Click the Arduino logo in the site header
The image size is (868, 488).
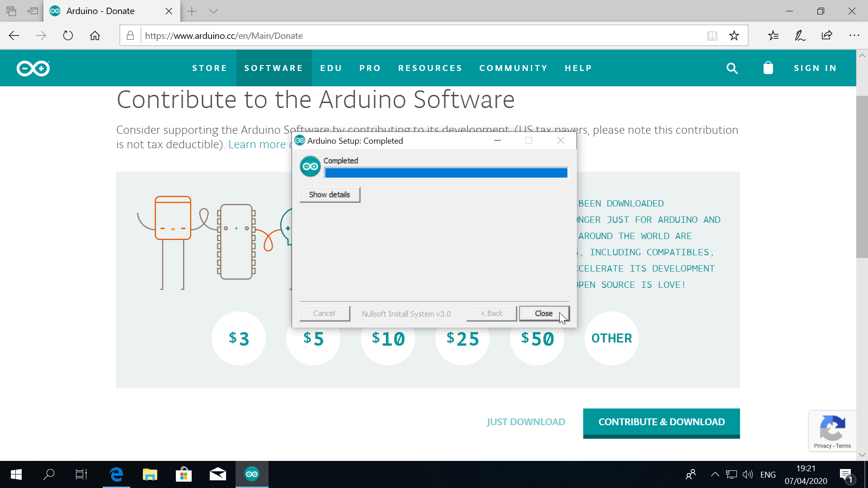(33, 68)
